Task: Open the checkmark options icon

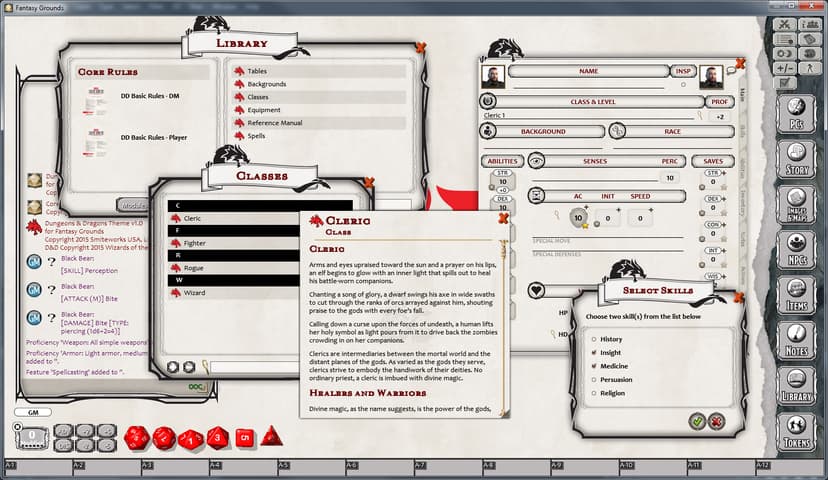Action: [x=785, y=83]
